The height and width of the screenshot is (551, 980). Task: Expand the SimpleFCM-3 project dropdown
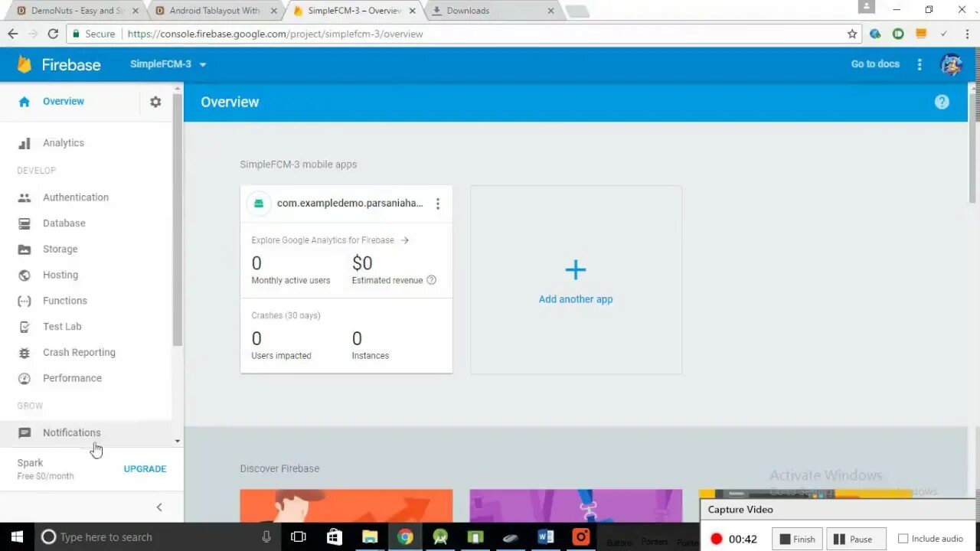pyautogui.click(x=203, y=64)
